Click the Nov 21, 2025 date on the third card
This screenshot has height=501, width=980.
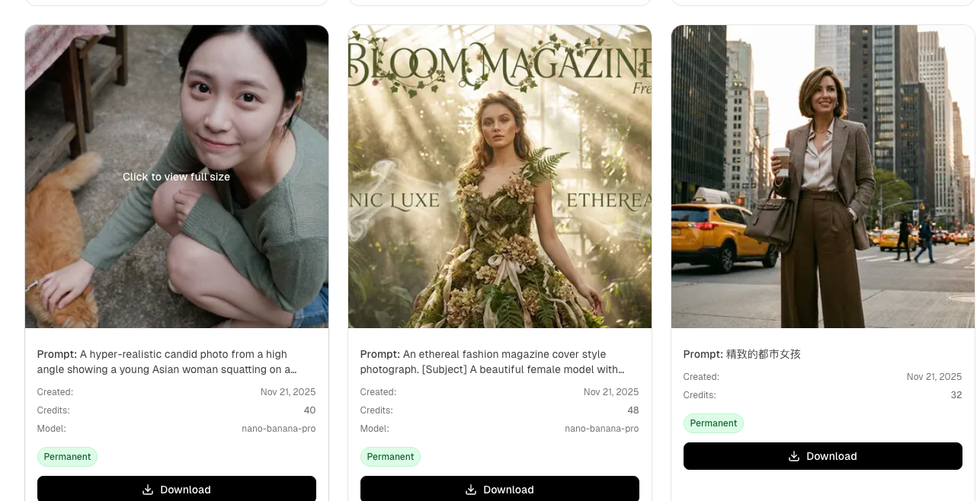pos(934,377)
